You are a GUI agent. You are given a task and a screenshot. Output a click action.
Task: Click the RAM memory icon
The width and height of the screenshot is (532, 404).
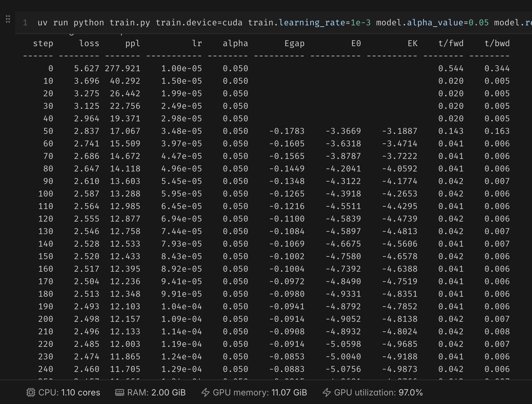point(119,392)
